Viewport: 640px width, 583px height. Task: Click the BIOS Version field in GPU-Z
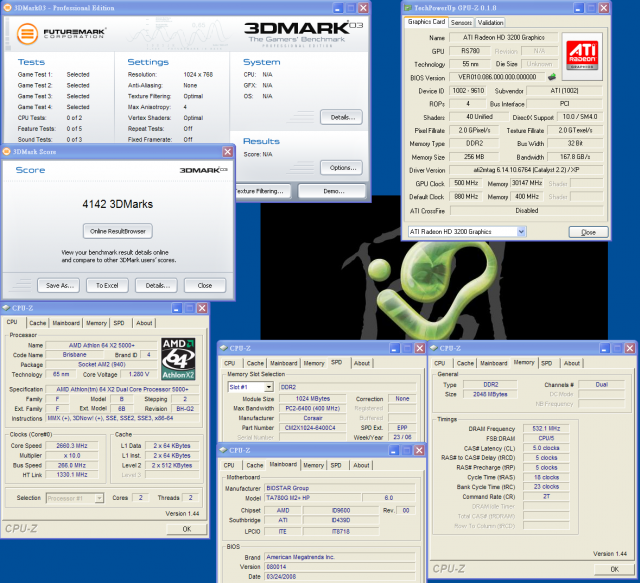497,77
